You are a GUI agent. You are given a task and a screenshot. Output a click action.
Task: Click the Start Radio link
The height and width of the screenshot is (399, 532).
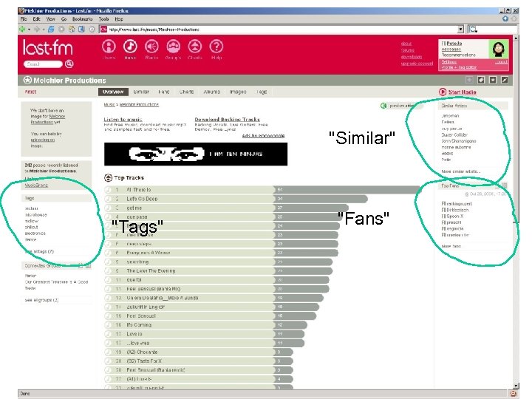462,92
